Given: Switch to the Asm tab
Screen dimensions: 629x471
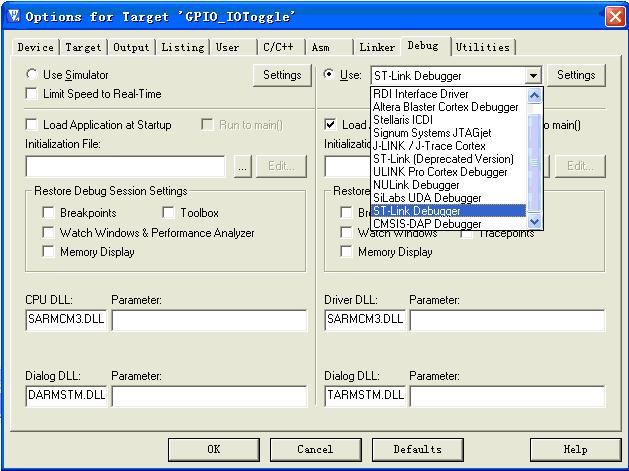Looking at the screenshot, I should click(x=329, y=47).
